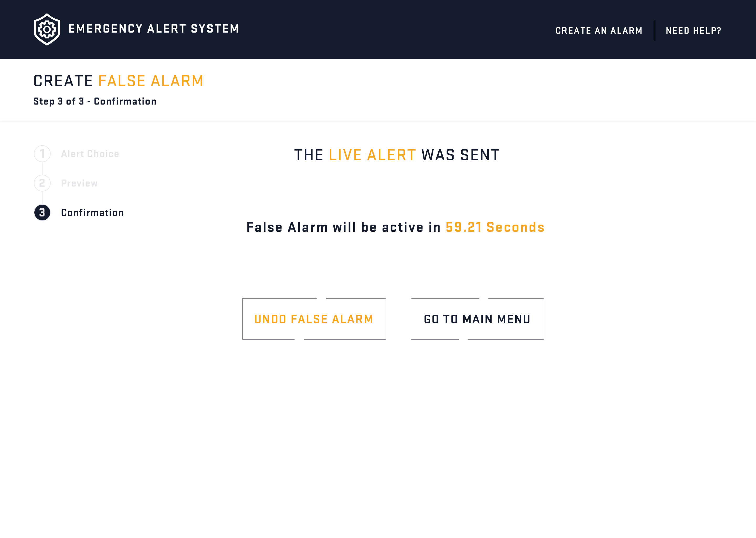Click the shield gear logo icon

point(47,29)
